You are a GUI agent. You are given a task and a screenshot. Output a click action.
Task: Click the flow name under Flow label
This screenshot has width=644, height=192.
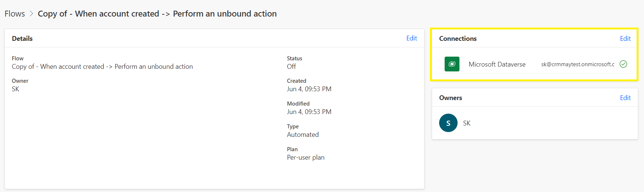tap(102, 67)
